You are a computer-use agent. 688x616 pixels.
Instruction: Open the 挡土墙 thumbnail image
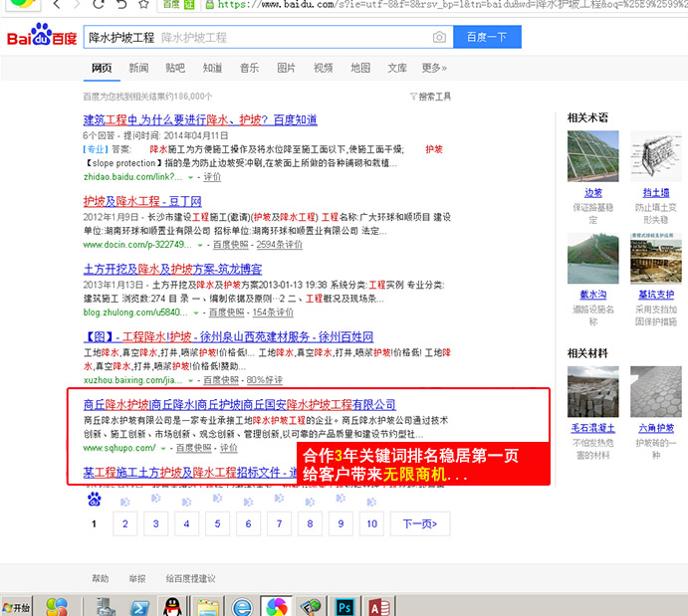coord(656,156)
